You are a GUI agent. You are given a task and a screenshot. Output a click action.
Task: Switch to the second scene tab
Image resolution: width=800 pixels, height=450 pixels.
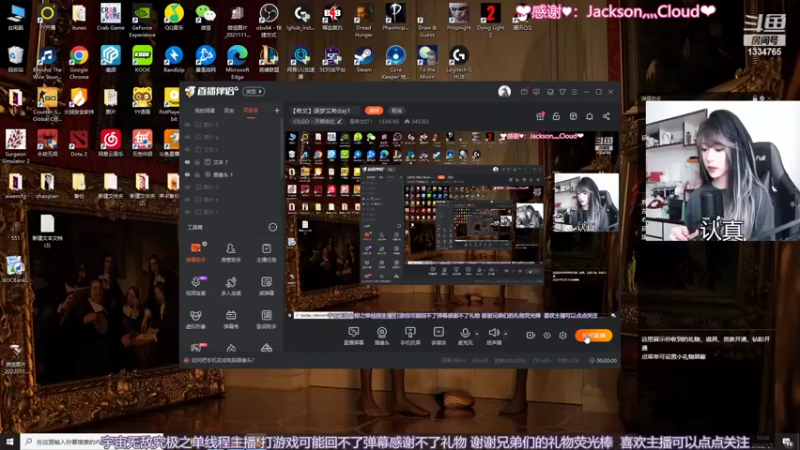[x=229, y=110]
